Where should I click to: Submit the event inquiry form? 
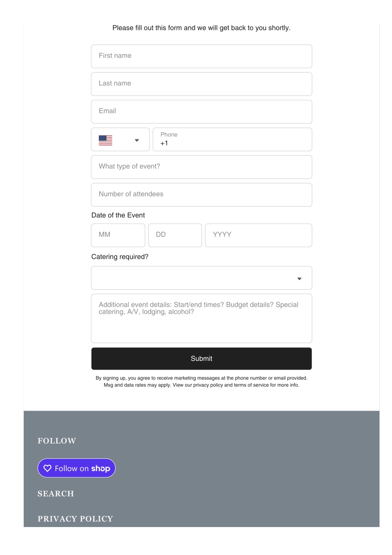coord(201,359)
